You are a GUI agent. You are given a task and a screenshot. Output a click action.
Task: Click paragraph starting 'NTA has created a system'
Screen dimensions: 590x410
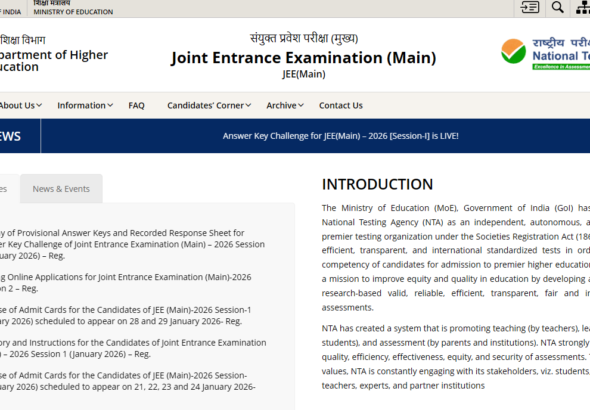[456, 357]
